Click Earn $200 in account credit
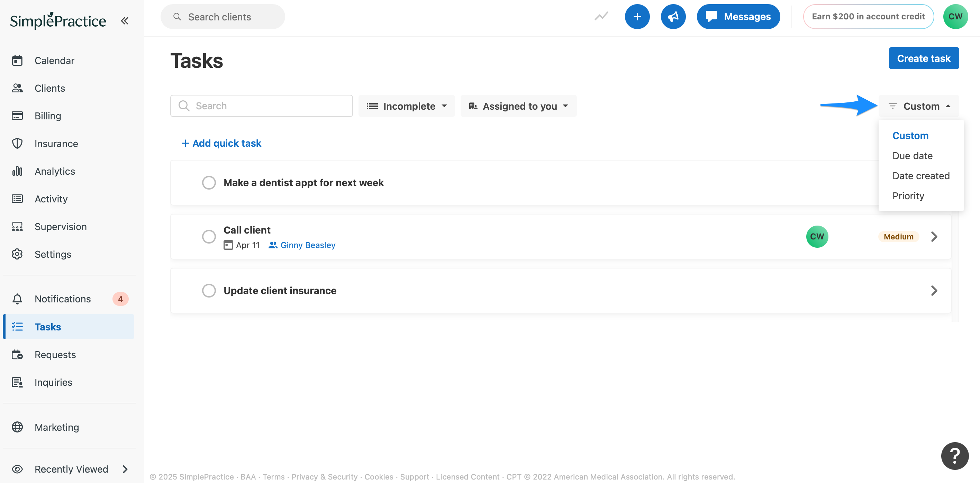980x483 pixels. coord(868,16)
